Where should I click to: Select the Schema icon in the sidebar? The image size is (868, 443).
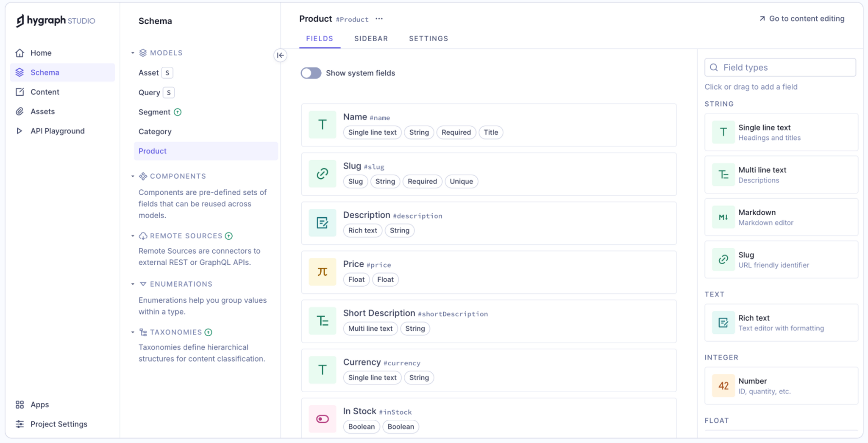pos(19,72)
